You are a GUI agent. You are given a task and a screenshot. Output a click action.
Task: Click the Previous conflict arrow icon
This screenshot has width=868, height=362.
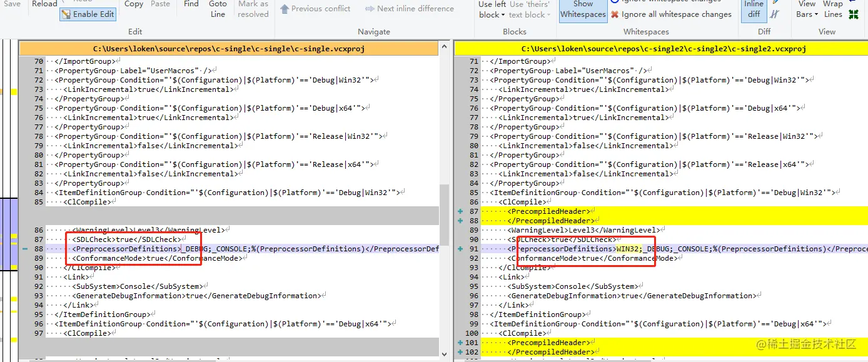[285, 9]
